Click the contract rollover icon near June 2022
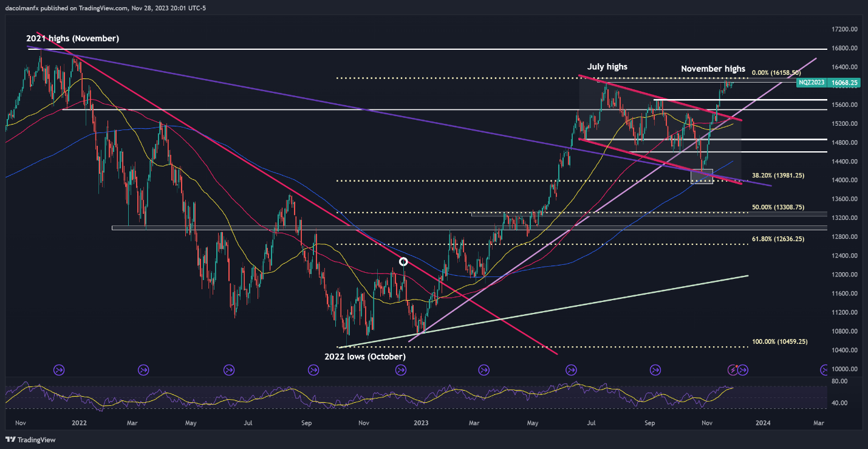 [229, 369]
